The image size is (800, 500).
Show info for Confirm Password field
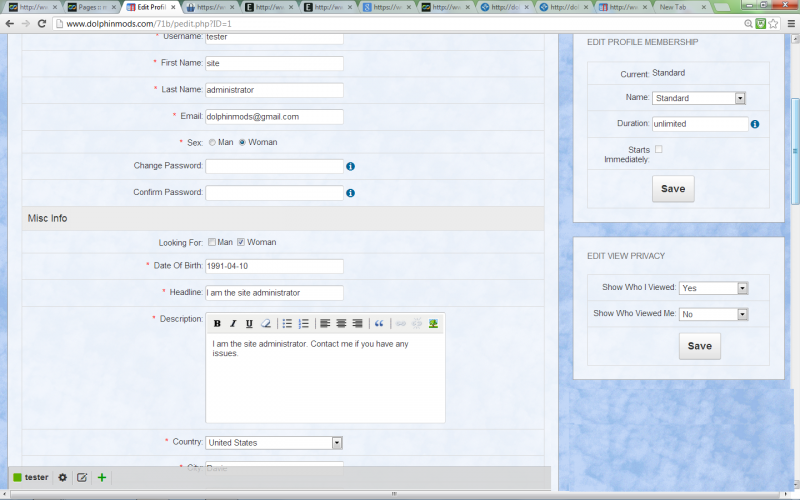351,193
